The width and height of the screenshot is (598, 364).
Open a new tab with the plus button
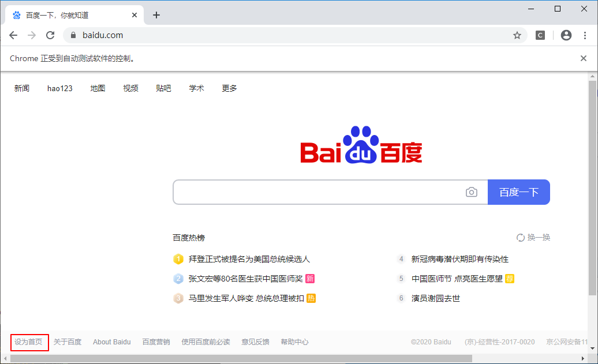coord(156,15)
